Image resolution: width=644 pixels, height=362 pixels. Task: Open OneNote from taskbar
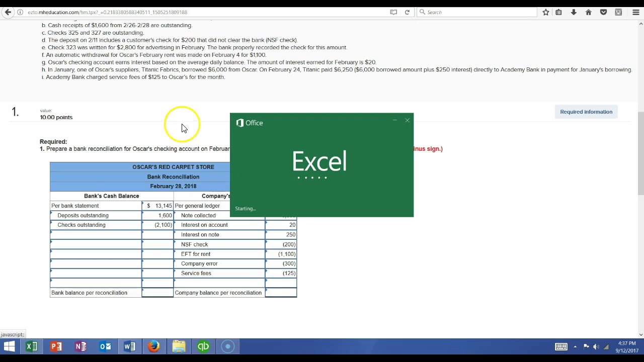80,346
